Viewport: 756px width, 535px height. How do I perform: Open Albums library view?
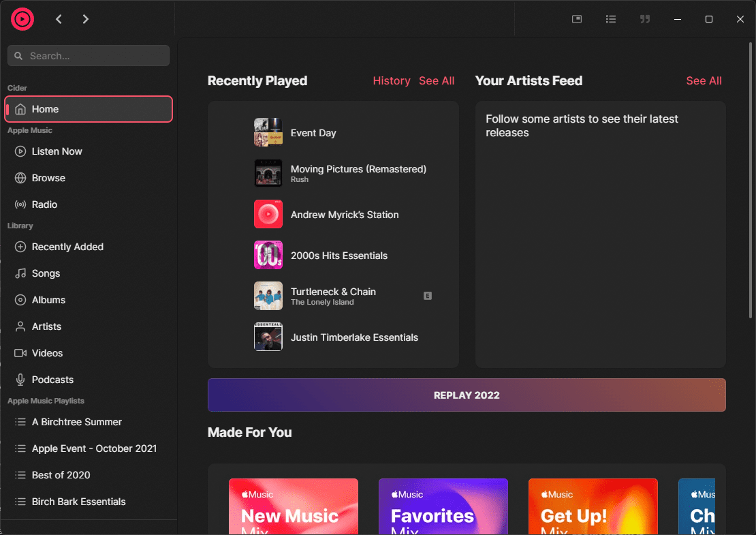(x=89, y=300)
